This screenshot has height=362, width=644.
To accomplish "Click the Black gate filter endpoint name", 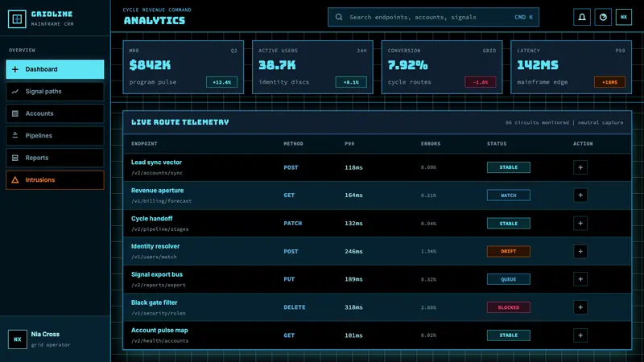I will 154,302.
